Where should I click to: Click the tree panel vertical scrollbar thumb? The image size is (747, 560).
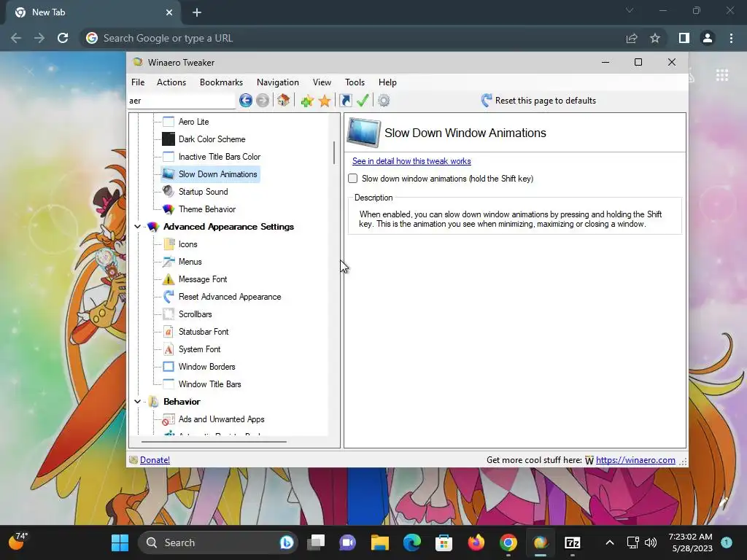[334, 153]
